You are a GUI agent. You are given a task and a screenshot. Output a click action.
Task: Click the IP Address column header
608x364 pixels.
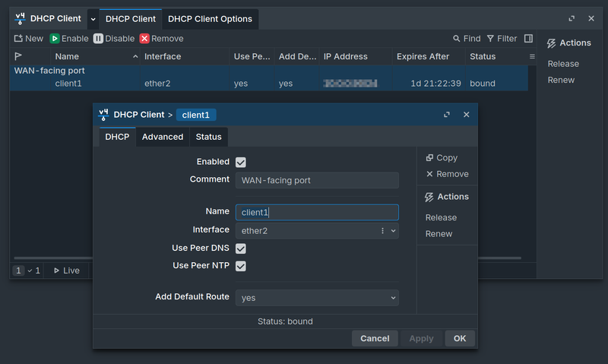coord(356,56)
